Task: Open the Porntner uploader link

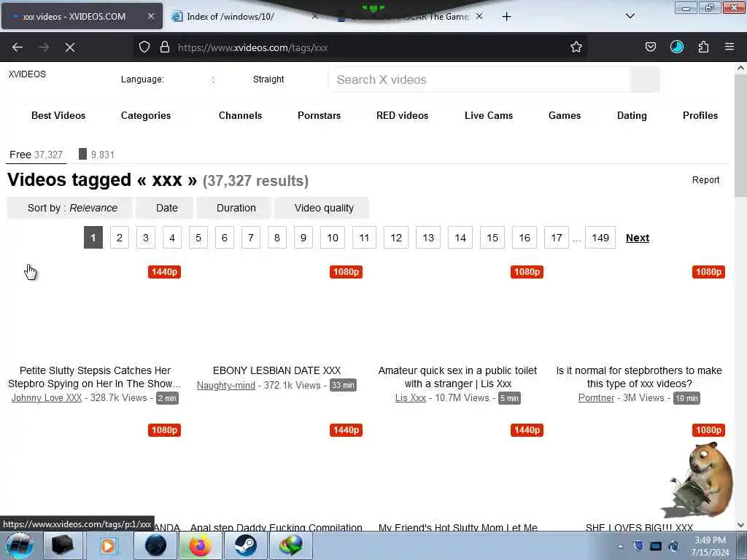Action: [596, 398]
